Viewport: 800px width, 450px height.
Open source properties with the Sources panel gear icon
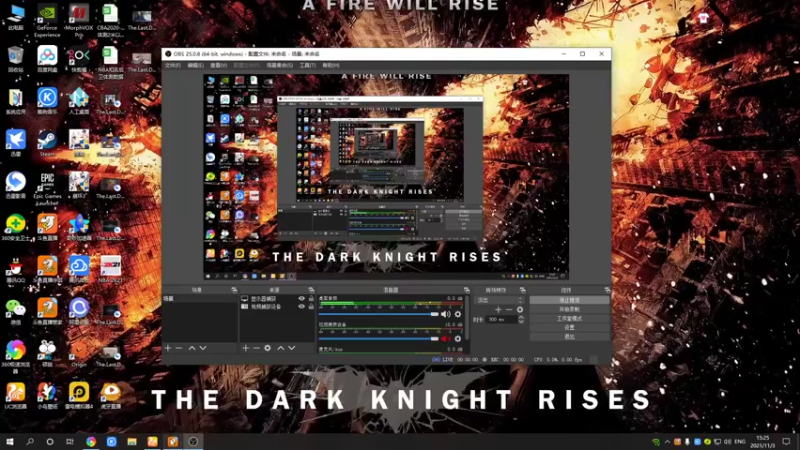[267, 348]
